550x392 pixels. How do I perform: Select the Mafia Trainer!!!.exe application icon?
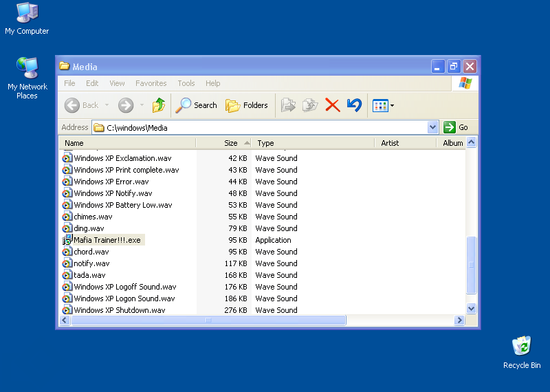pyautogui.click(x=67, y=240)
